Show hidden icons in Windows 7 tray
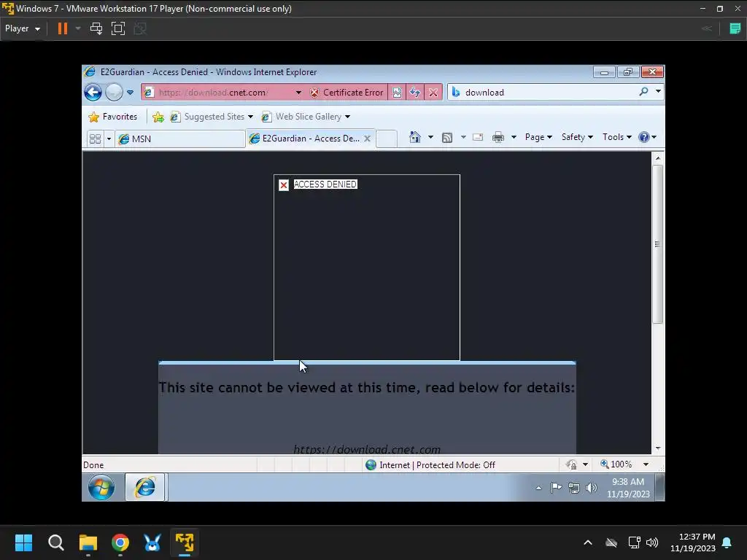The height and width of the screenshot is (560, 747). pyautogui.click(x=538, y=488)
